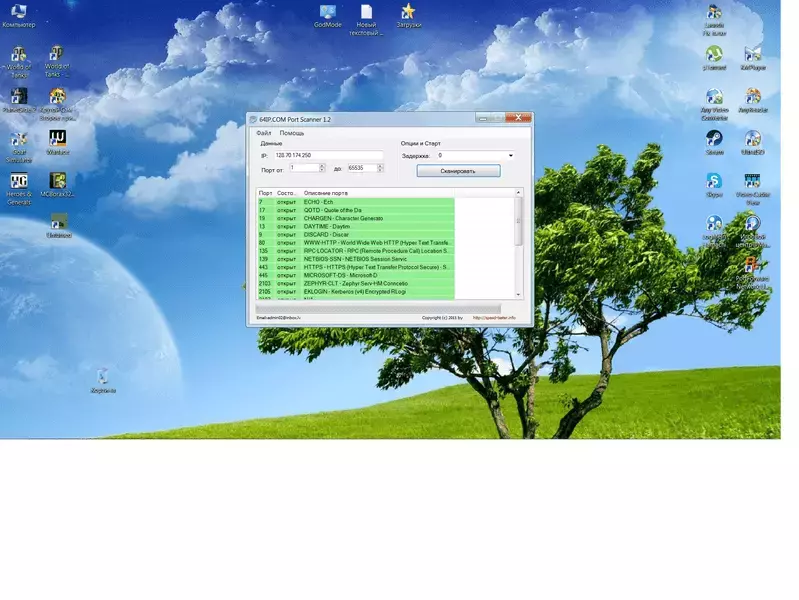Launch PlanetSide 2 from the desktop
The width and height of the screenshot is (799, 600).
(18, 100)
